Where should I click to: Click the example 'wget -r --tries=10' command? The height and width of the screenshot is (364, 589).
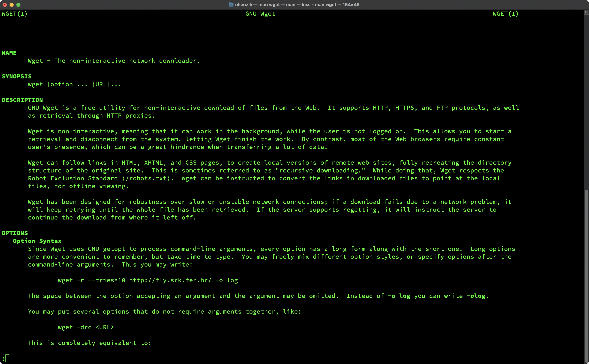click(x=148, y=280)
